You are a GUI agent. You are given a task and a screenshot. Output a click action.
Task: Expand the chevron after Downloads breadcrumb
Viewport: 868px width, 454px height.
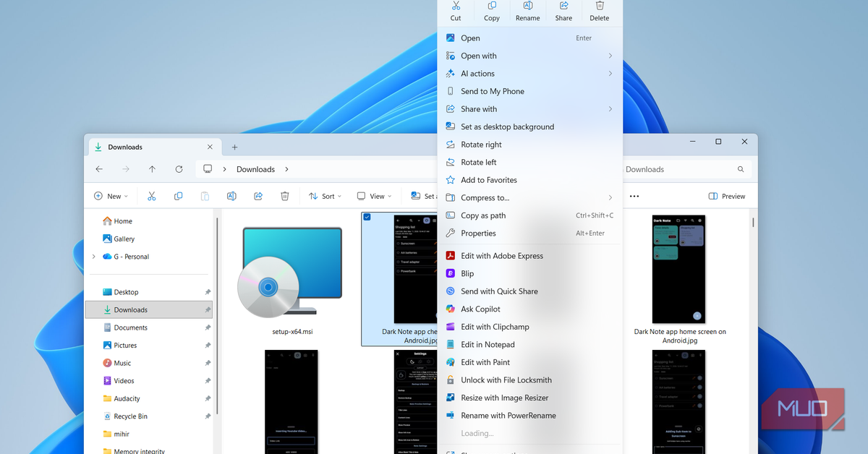tap(286, 169)
